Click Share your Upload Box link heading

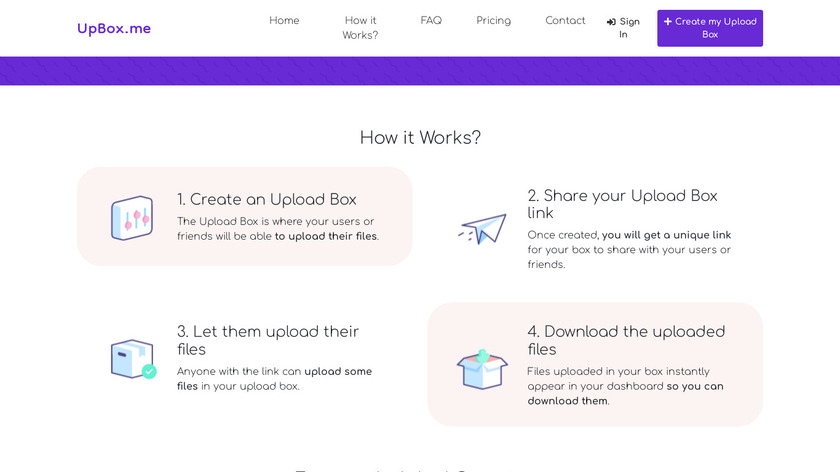pyautogui.click(x=622, y=204)
